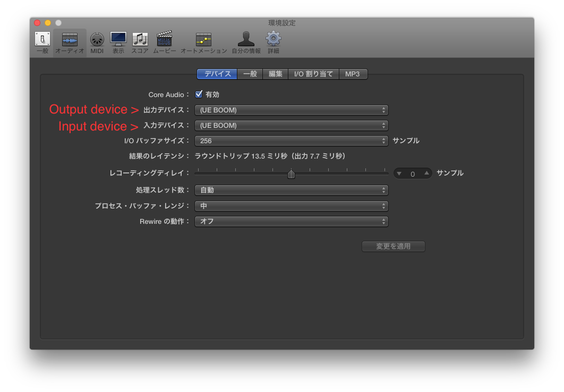Switch to the MP3 tab
Screen dimensions: 564x392
[x=353, y=74]
